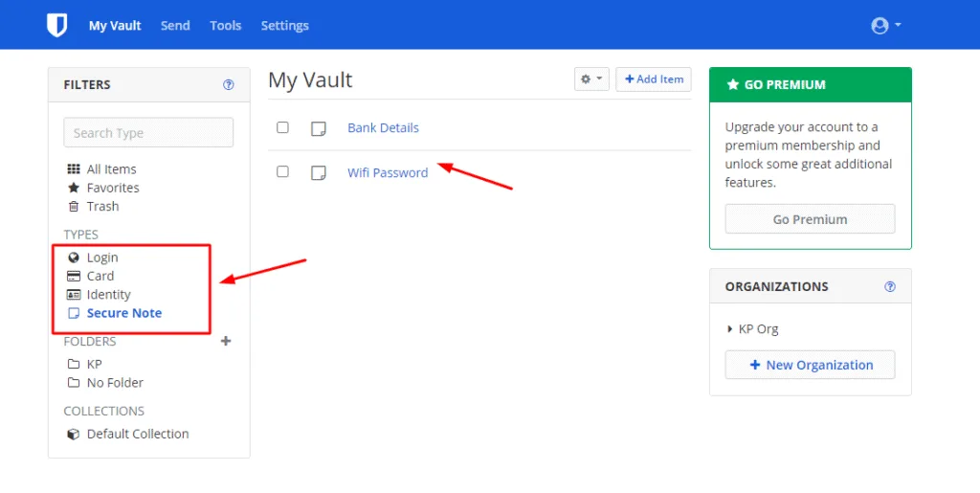This screenshot has width=980, height=493.
Task: Click the secure note icon beside Wifi Password
Action: (319, 172)
